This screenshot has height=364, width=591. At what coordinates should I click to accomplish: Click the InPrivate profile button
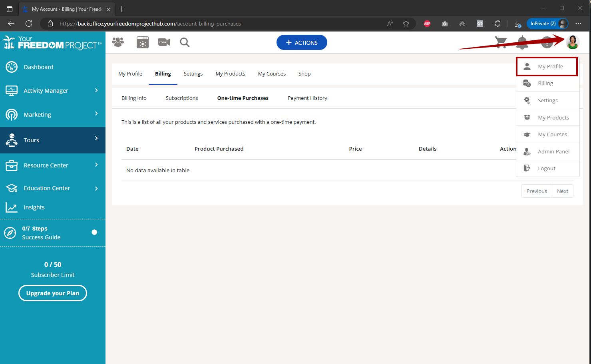(547, 24)
